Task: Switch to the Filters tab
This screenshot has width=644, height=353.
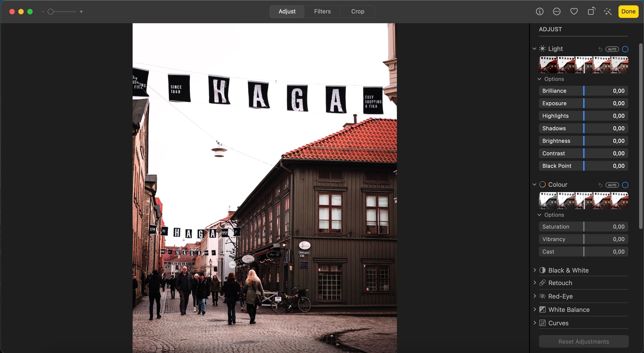Action: pyautogui.click(x=322, y=11)
